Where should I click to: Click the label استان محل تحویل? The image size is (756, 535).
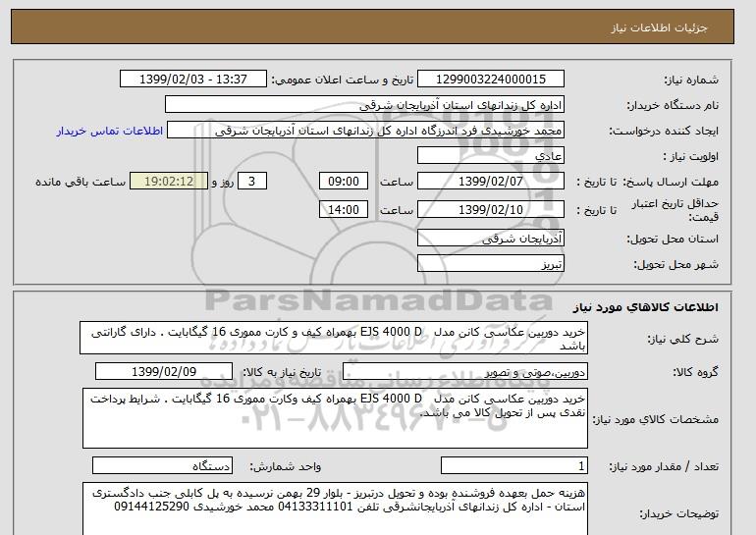pos(673,239)
